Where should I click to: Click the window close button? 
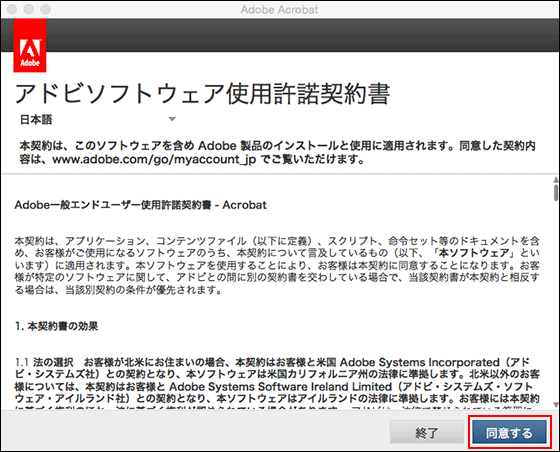tap(12, 9)
